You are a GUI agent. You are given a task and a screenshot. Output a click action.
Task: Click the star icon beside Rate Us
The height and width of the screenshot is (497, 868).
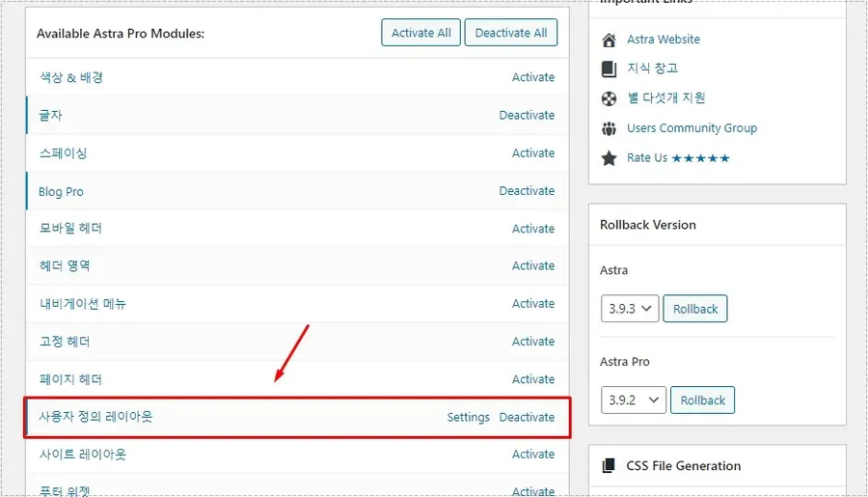pyautogui.click(x=609, y=158)
